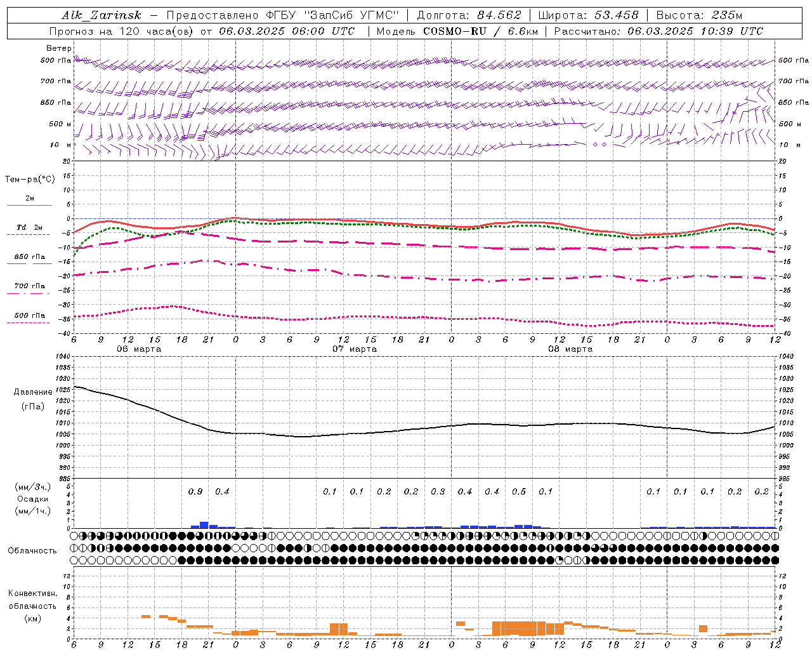Click the 0.5 precipitation amount value
Image resolution: width=812 pixels, height=650 pixels.
pos(519,491)
